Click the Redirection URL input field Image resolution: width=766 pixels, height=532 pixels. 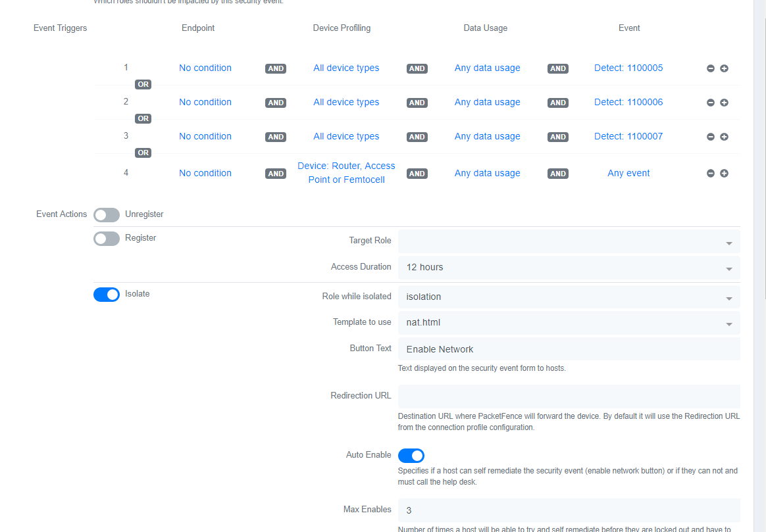coord(569,397)
